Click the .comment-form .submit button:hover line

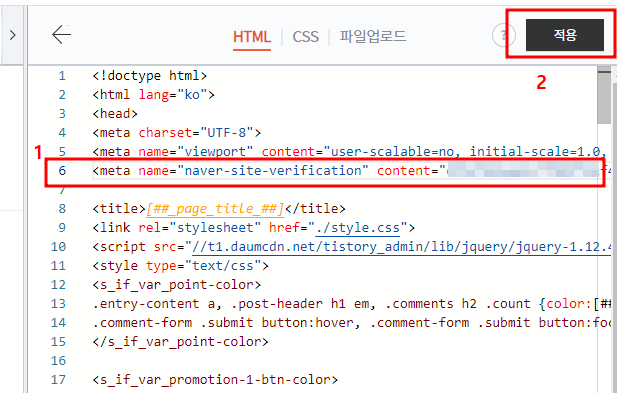coord(351,323)
